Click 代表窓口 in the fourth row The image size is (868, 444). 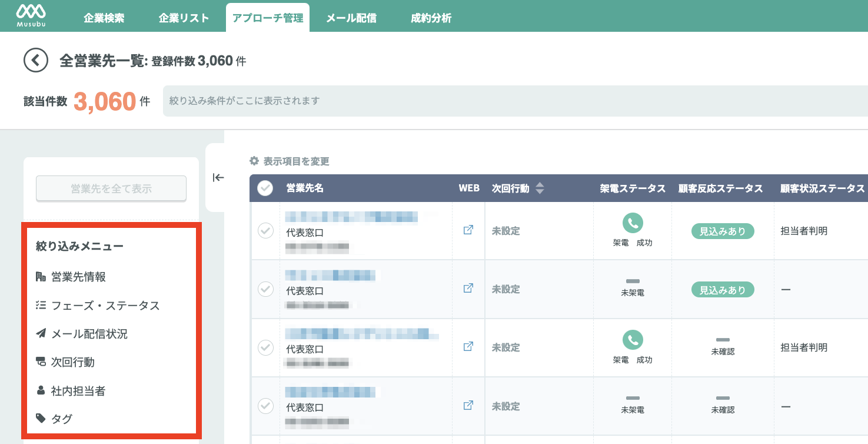pos(305,407)
